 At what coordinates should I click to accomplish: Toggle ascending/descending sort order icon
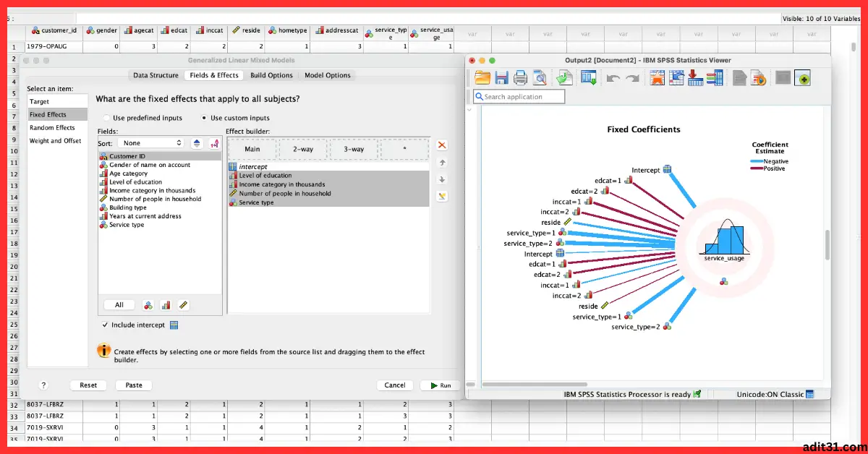(x=196, y=143)
